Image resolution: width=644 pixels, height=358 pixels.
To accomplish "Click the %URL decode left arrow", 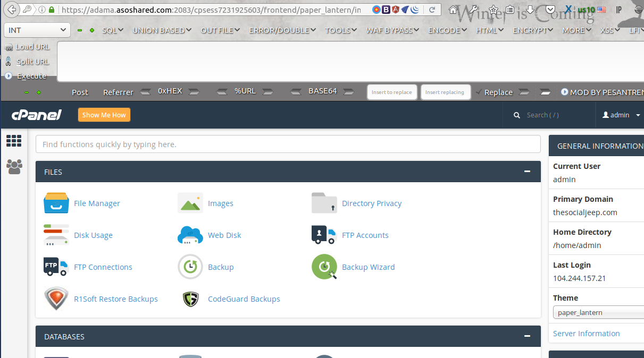I will [222, 92].
